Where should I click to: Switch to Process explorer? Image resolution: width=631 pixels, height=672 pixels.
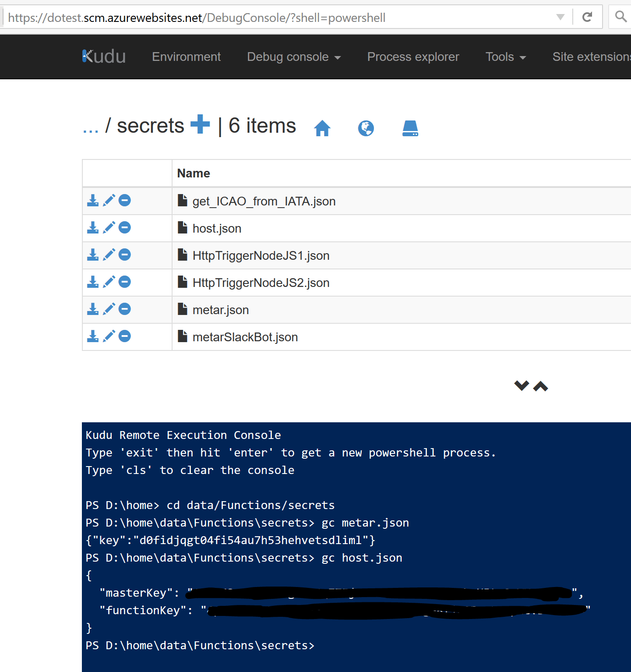coord(412,57)
